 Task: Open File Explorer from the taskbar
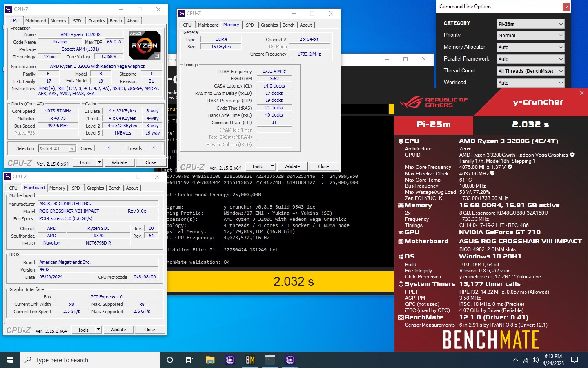point(210,360)
